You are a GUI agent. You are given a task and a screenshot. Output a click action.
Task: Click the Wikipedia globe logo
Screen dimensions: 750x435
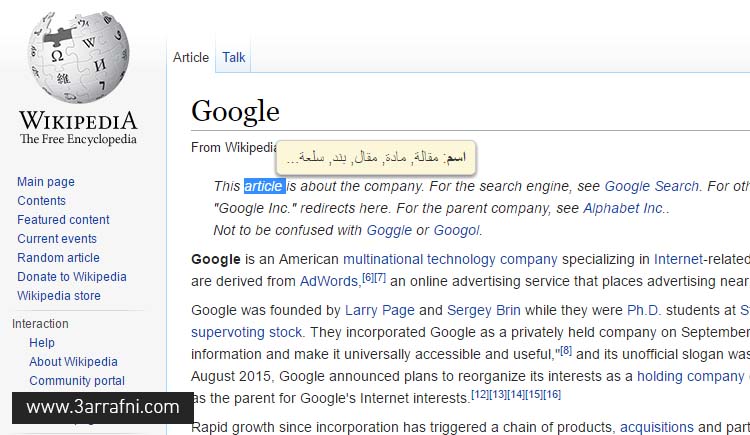click(x=78, y=57)
